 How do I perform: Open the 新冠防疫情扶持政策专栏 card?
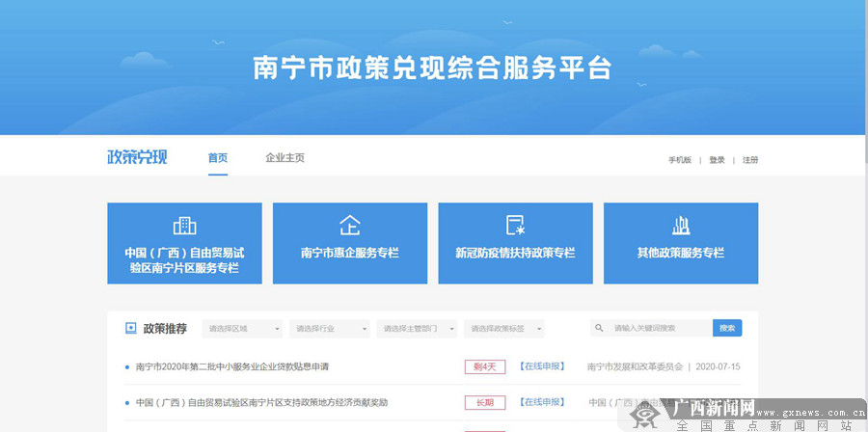pyautogui.click(x=515, y=243)
